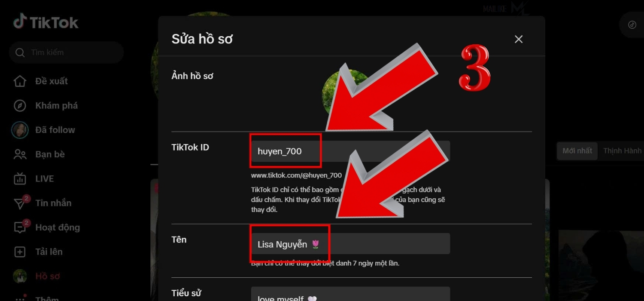This screenshot has width=644, height=301.
Task: Close the Sửa hồ sơ dialog
Action: [519, 39]
